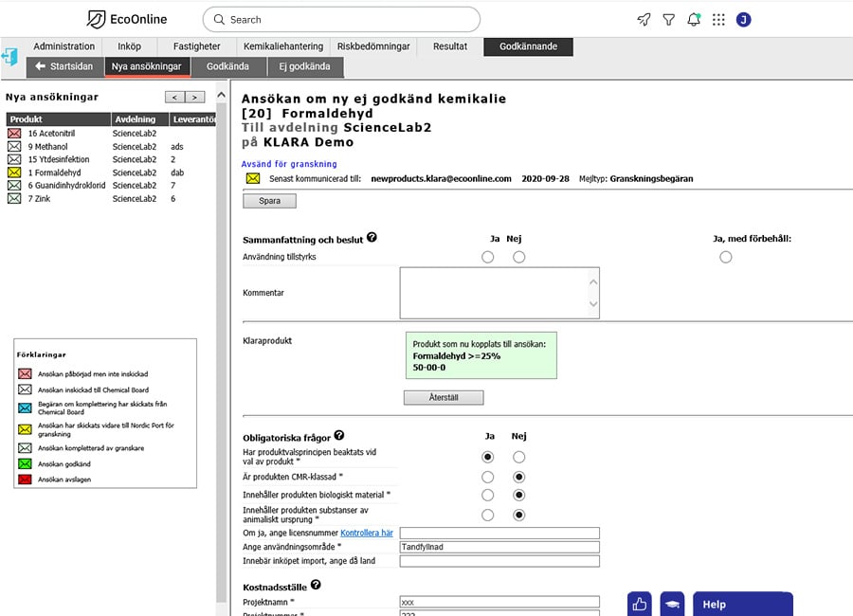This screenshot has width=853, height=616.
Task: Sort by the Produkt column header
Action: tap(58, 119)
